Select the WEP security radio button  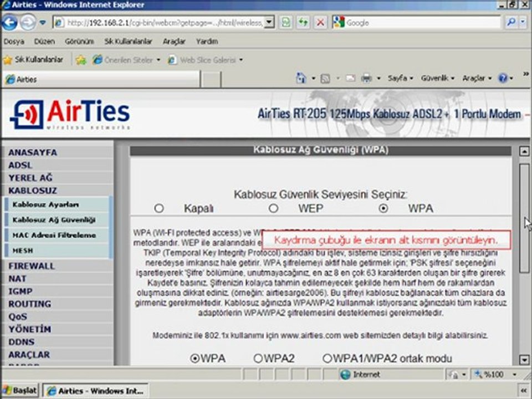(x=273, y=208)
